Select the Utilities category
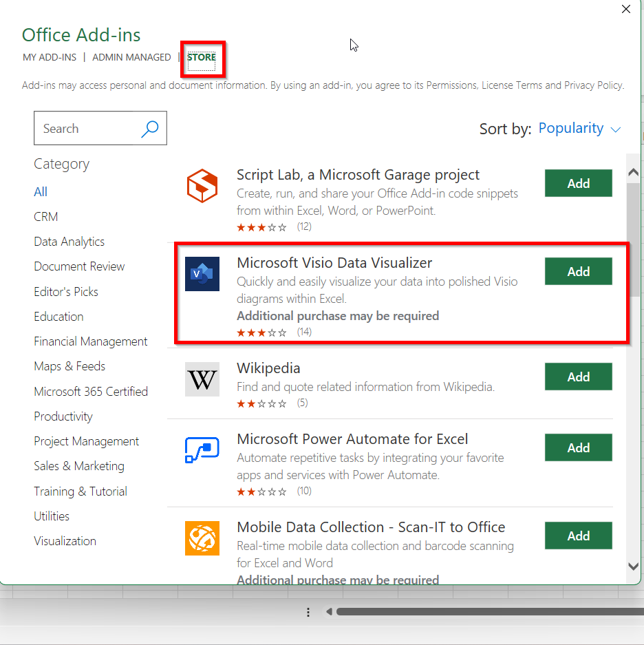Screen dimensions: 644x645 52,516
